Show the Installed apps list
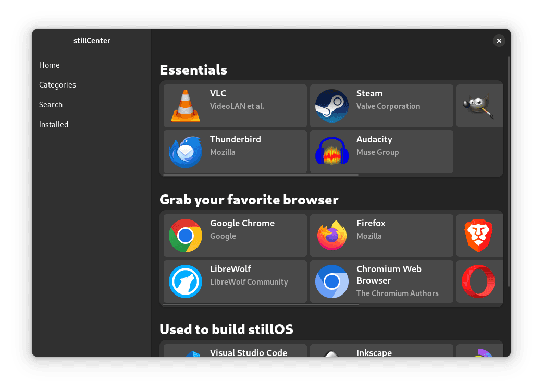Image resolution: width=543 pixels, height=392 pixels. (x=54, y=125)
